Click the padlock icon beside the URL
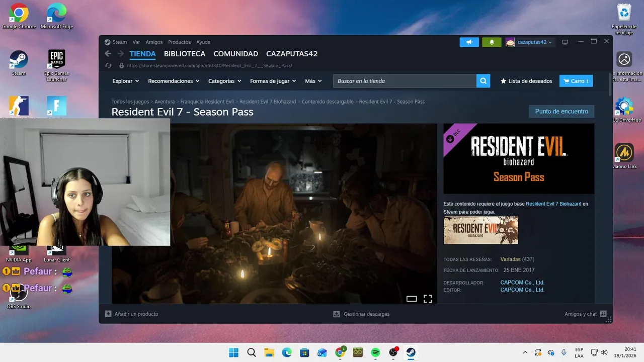 (121, 65)
